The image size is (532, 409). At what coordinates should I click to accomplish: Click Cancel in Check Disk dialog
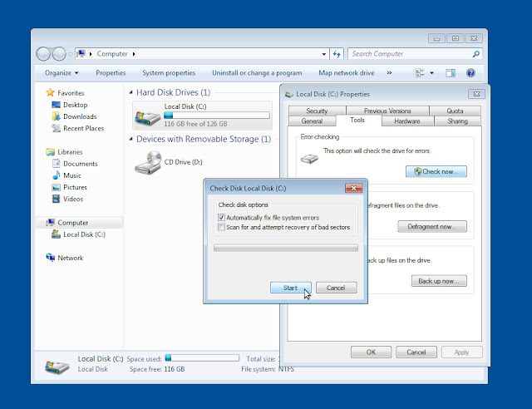coord(336,288)
